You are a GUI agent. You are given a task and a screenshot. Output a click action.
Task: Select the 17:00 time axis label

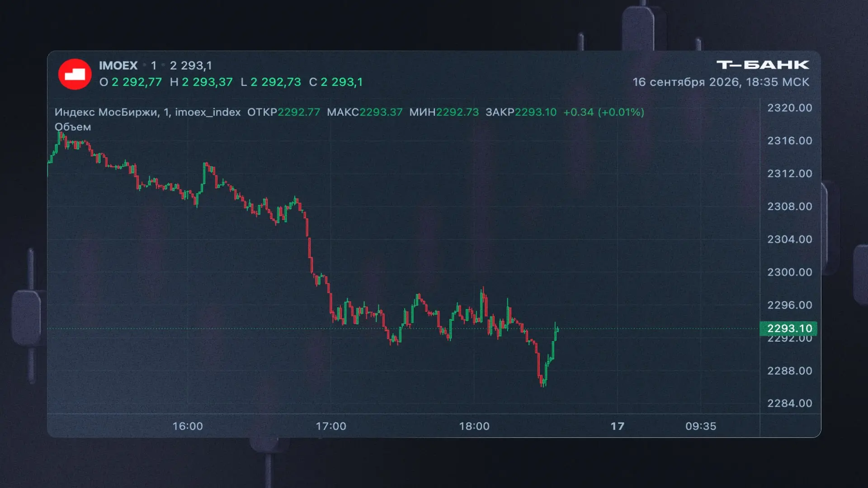click(331, 426)
